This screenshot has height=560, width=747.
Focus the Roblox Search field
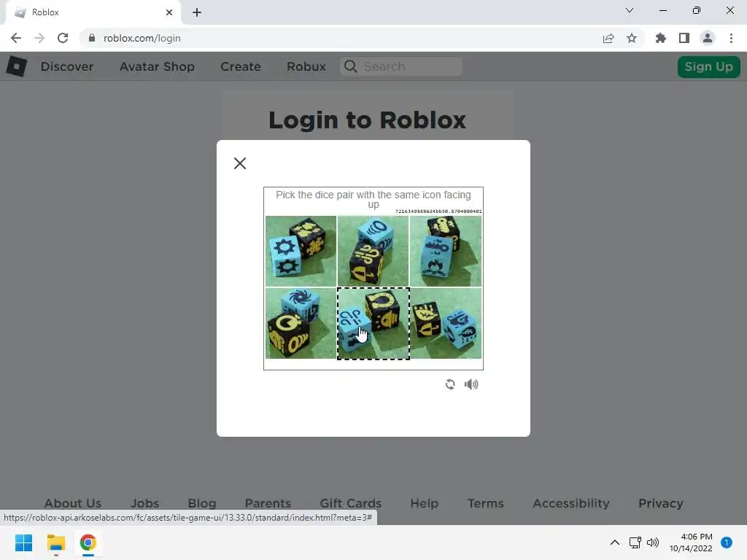(x=401, y=66)
